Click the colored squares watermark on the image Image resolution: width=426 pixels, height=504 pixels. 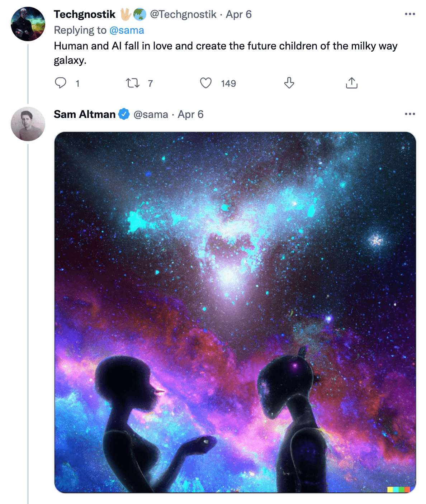pos(398,489)
